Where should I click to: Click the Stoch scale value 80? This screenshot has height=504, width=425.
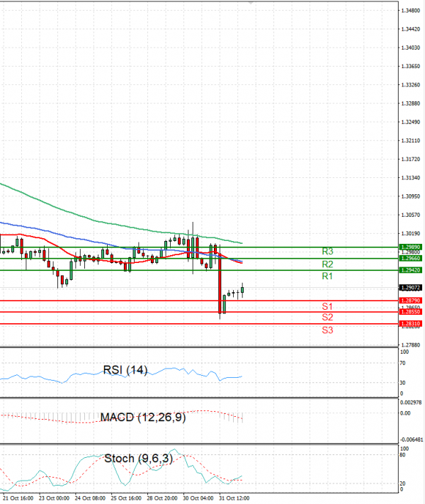(403, 455)
